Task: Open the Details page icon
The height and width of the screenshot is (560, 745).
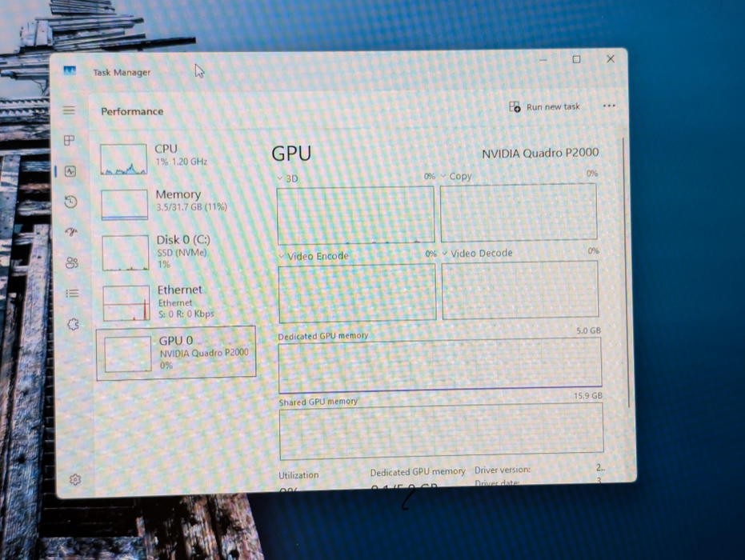Action: pyautogui.click(x=72, y=293)
